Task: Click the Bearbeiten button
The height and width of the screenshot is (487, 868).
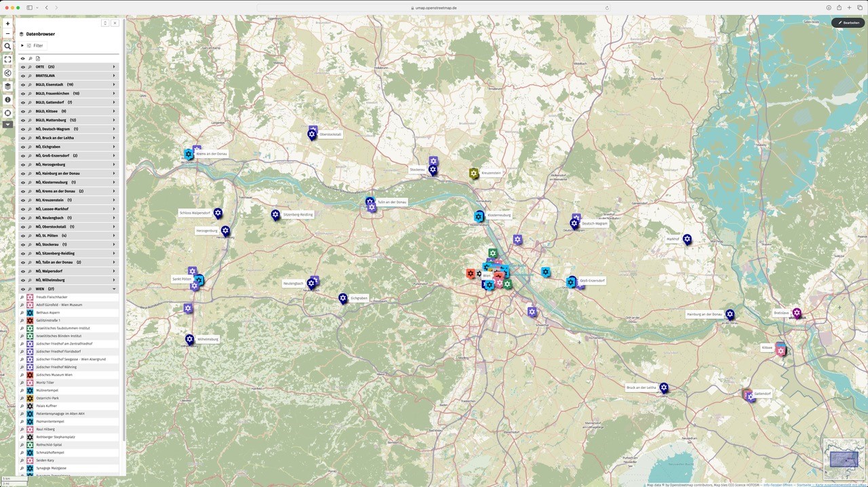Action: (x=848, y=22)
